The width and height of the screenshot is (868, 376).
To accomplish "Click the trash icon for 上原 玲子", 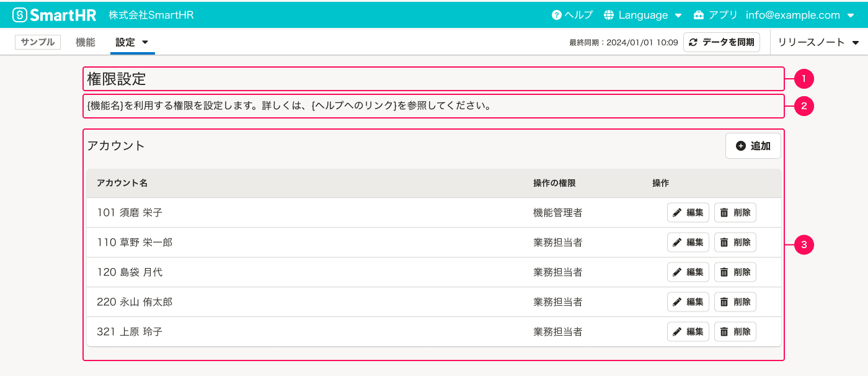I will 724,331.
